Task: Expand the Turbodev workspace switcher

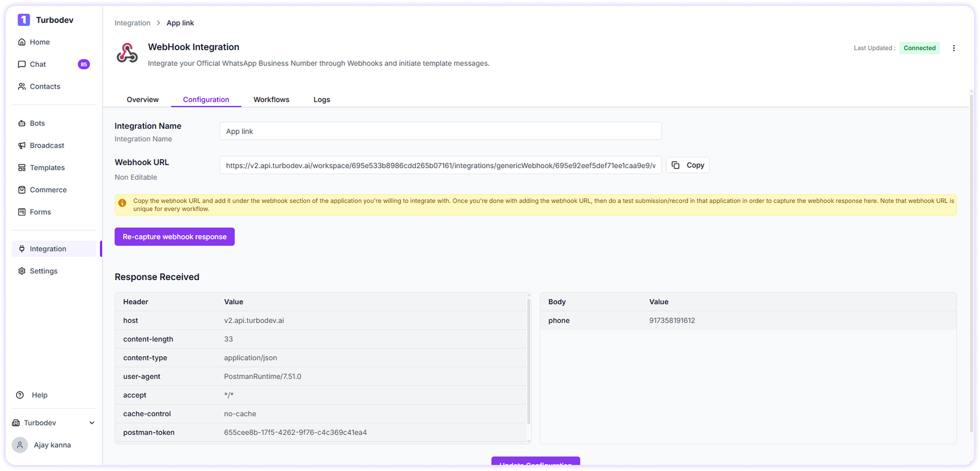Action: pos(53,422)
